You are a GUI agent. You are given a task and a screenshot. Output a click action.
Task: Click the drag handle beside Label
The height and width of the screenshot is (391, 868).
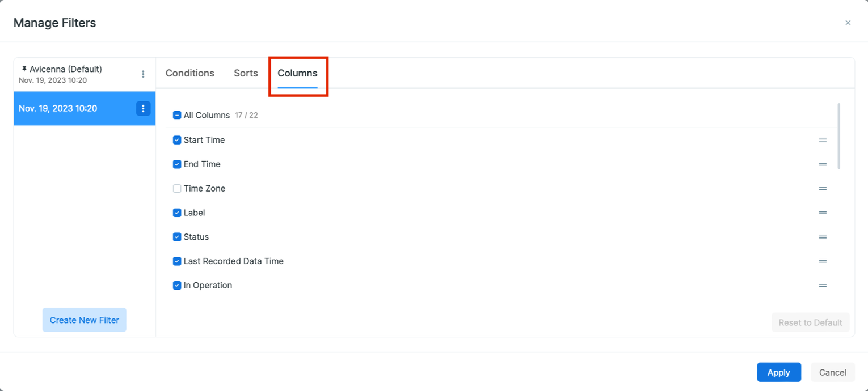click(x=823, y=212)
